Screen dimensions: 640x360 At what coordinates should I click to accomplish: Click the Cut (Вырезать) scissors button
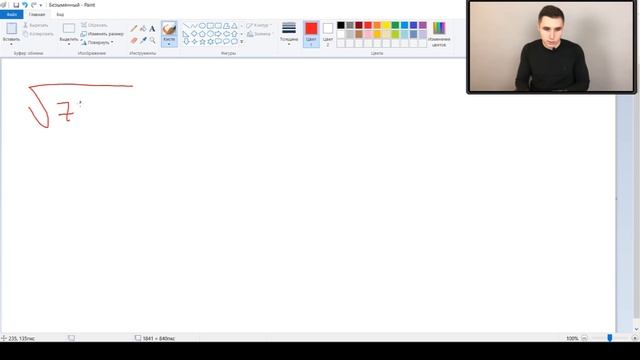tap(36, 25)
